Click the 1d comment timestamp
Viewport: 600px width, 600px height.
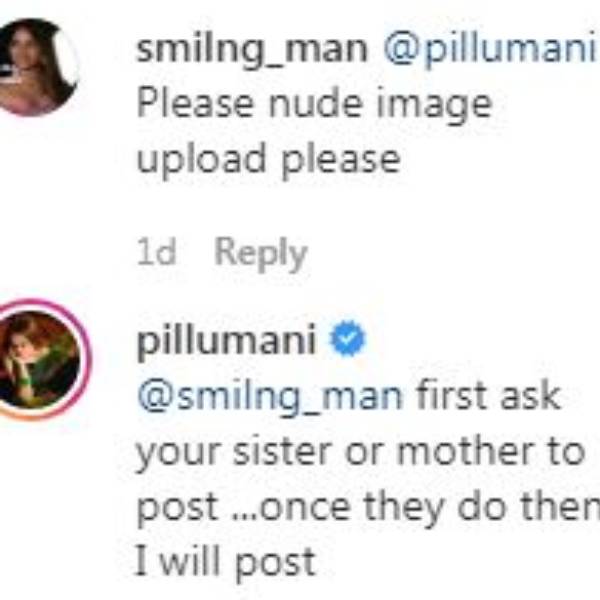pyautogui.click(x=157, y=252)
